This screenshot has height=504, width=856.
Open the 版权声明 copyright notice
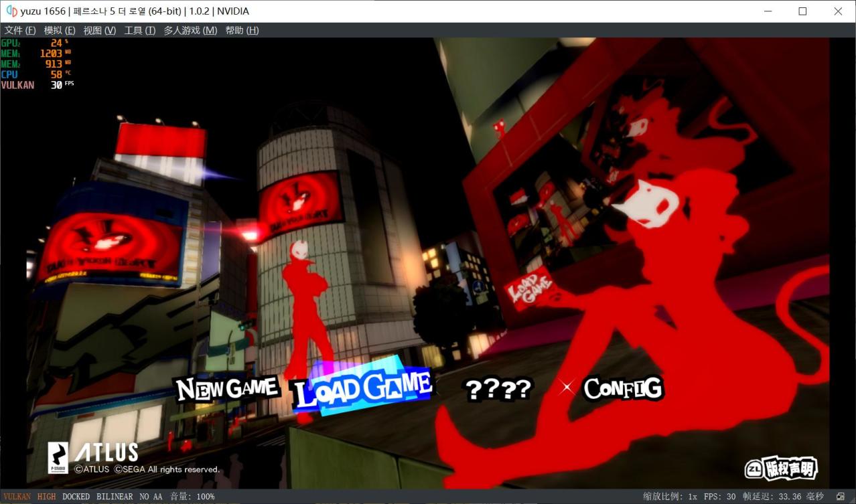point(782,469)
